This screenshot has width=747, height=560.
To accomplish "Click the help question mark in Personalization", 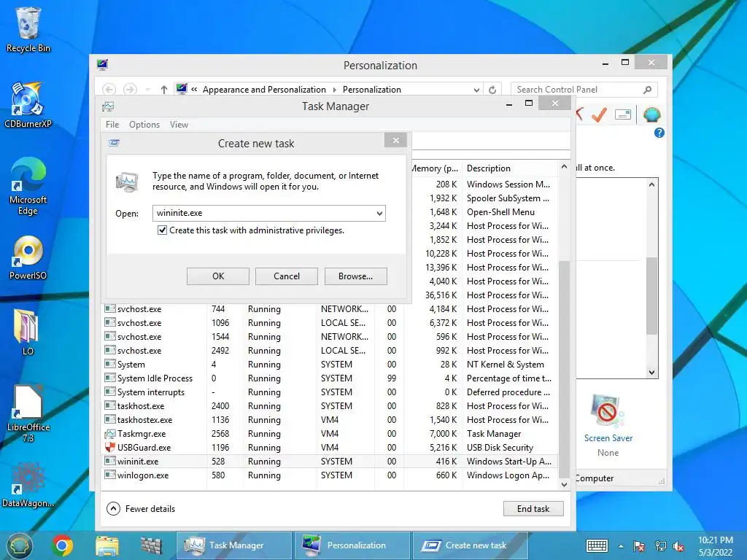I will [659, 133].
